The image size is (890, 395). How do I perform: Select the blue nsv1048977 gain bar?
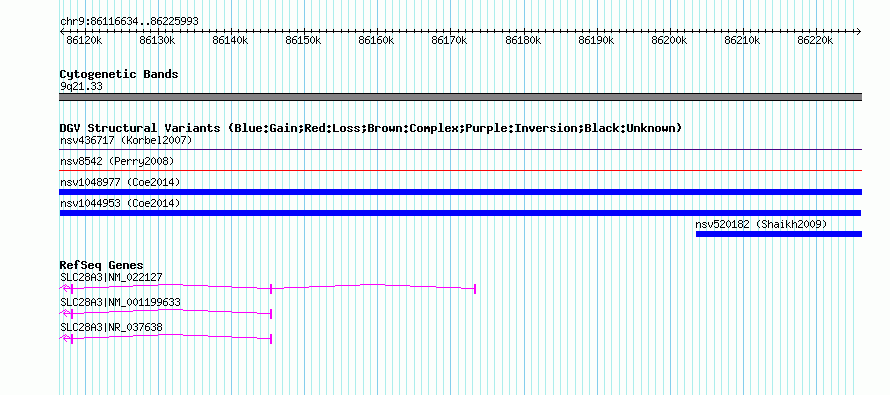tap(460, 192)
